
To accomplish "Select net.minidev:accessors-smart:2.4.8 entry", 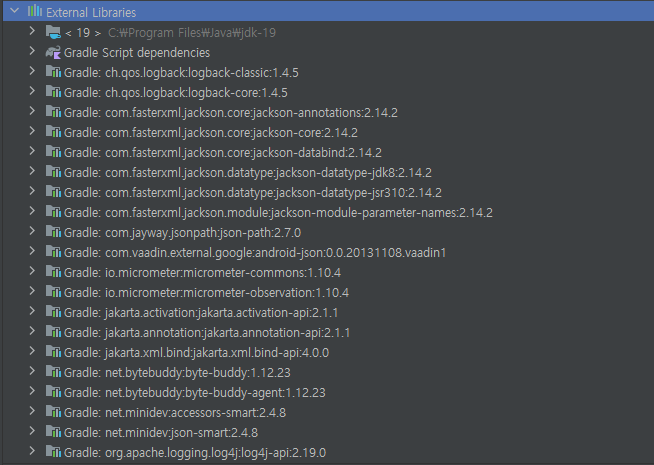I will pyautogui.click(x=175, y=413).
